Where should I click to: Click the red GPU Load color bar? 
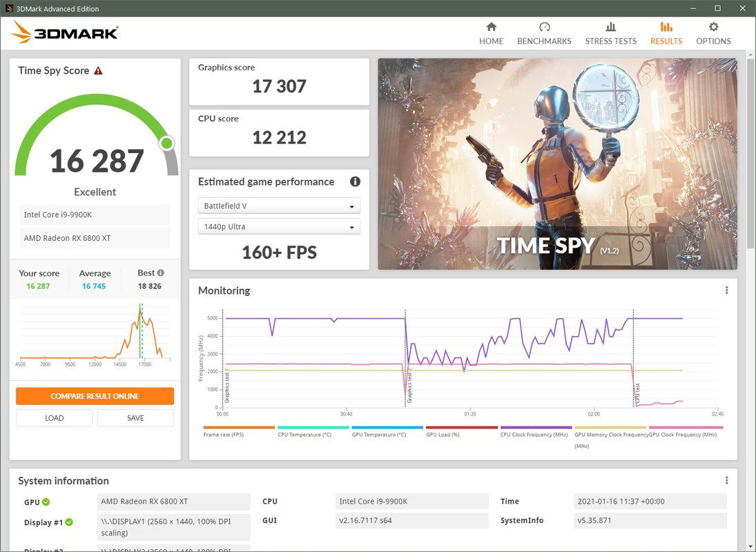(x=462, y=427)
